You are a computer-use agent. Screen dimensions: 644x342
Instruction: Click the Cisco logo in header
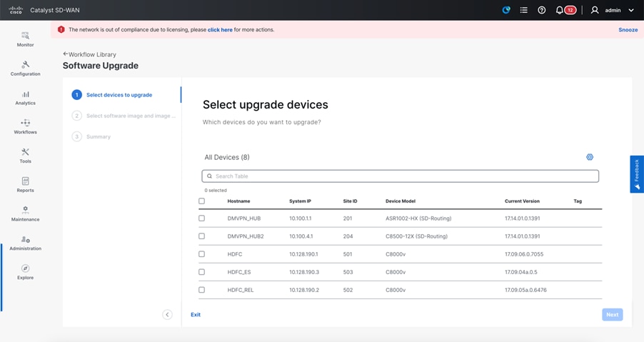click(x=16, y=10)
